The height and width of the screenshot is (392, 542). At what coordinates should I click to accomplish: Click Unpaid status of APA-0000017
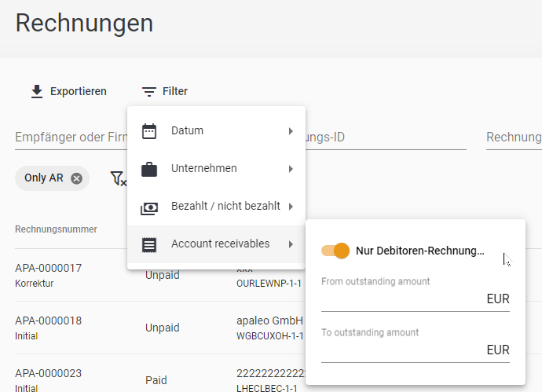point(163,276)
